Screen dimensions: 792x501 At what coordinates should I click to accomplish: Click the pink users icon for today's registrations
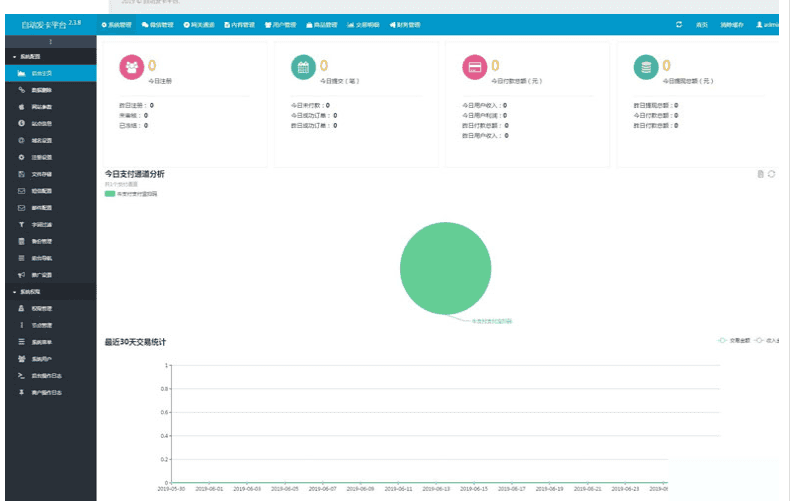[132, 67]
